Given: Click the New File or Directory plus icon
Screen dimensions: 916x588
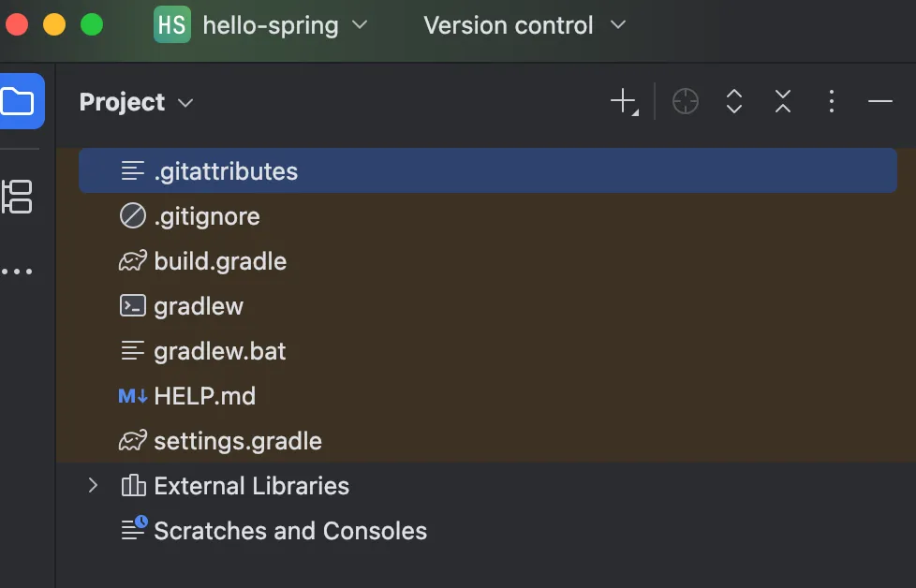Looking at the screenshot, I should click(625, 102).
